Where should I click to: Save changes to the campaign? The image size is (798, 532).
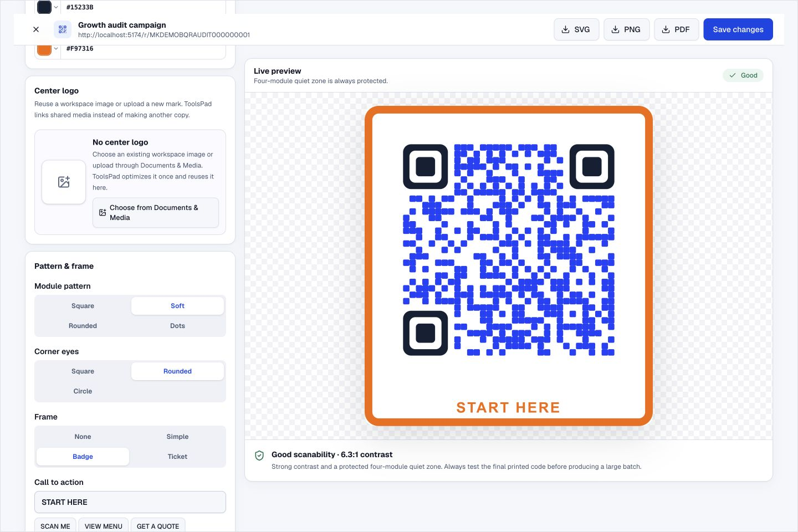[x=738, y=29]
